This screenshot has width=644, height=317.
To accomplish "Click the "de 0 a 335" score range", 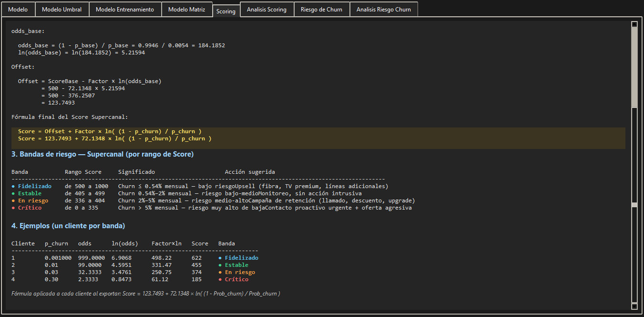I will (x=82, y=208).
